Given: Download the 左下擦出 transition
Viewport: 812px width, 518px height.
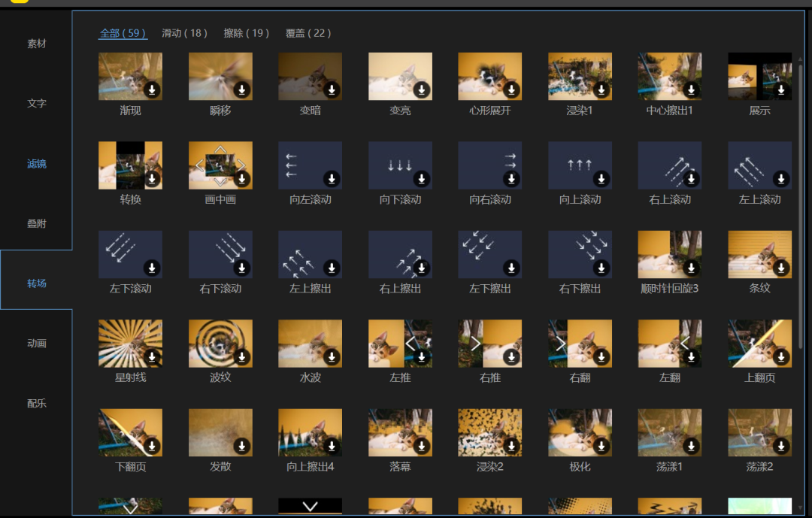Looking at the screenshot, I should click(512, 268).
